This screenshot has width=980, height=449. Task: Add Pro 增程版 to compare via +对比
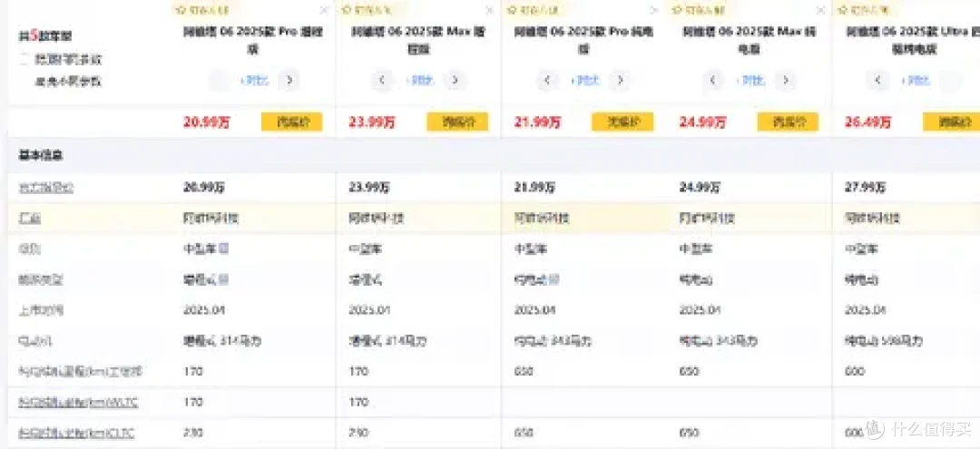254,81
